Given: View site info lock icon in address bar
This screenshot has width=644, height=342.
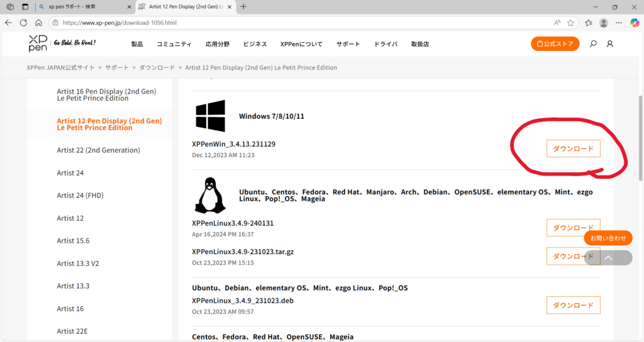Looking at the screenshot, I should coord(55,23).
